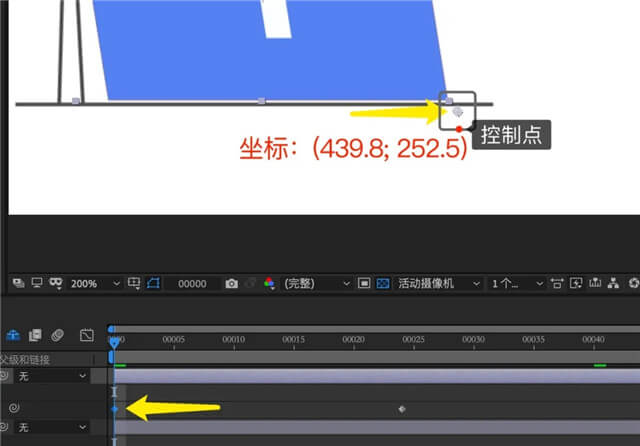Click the region of interest icon
The image size is (640, 446).
coord(365,284)
